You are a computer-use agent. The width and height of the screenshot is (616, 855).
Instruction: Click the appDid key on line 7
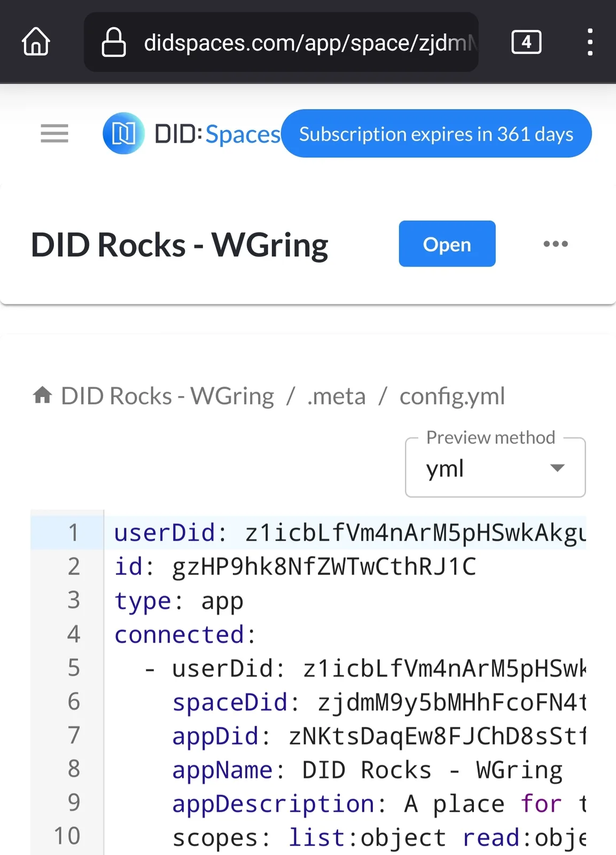click(x=215, y=736)
